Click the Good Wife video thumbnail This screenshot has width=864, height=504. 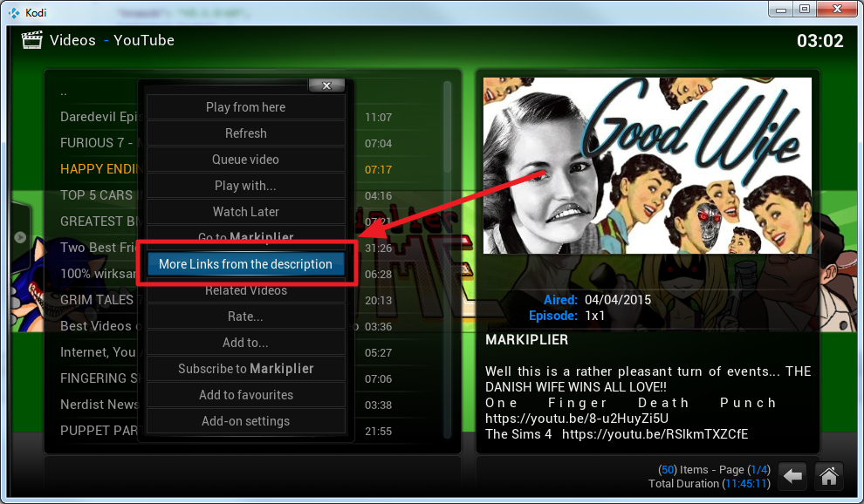point(648,166)
